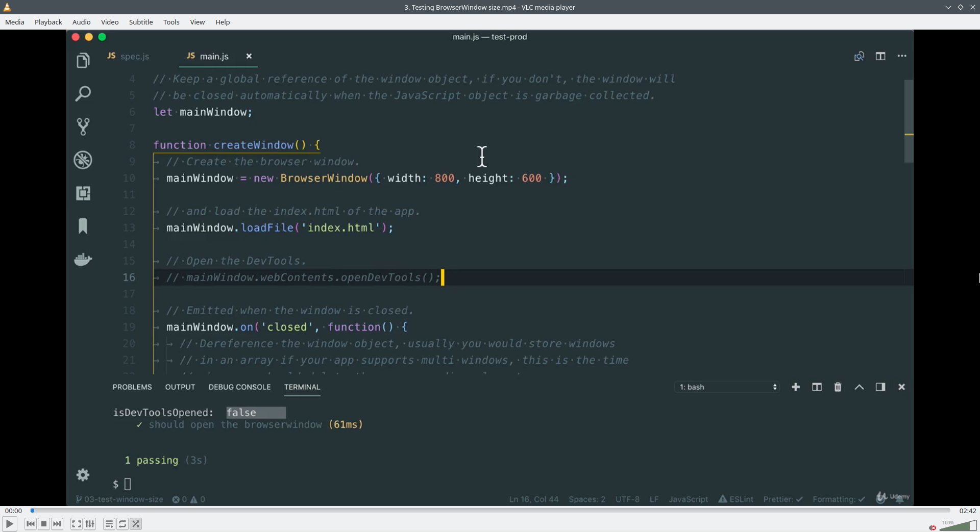Close the main.js editor tab
The image size is (980, 532).
[249, 56]
